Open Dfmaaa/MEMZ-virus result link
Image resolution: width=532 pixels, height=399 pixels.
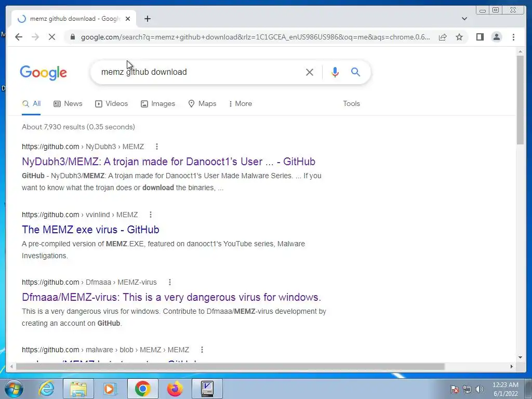pyautogui.click(x=171, y=297)
